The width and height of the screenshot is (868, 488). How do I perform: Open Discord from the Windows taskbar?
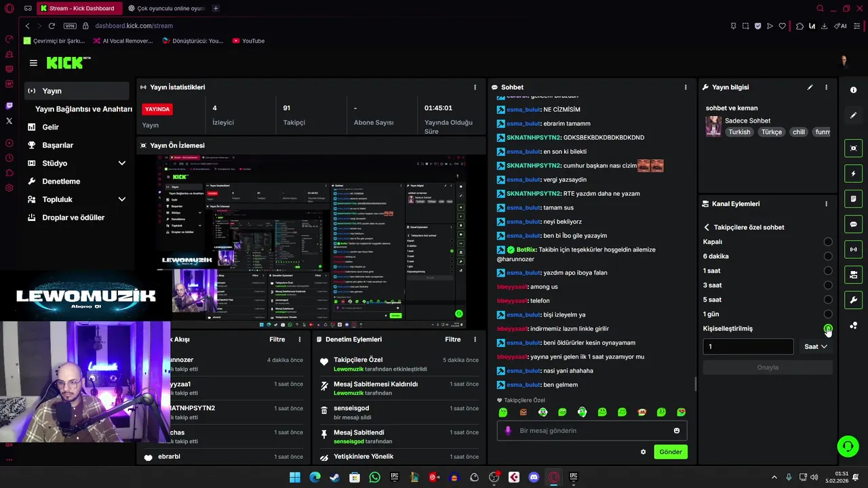[x=534, y=477]
